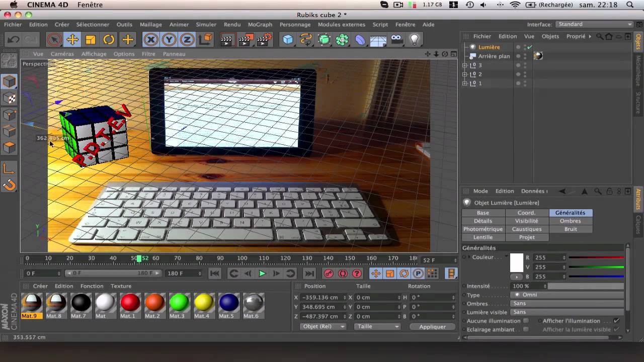The image size is (644, 362).
Task: Open the Ombres Sans dropdown
Action: [x=567, y=303]
